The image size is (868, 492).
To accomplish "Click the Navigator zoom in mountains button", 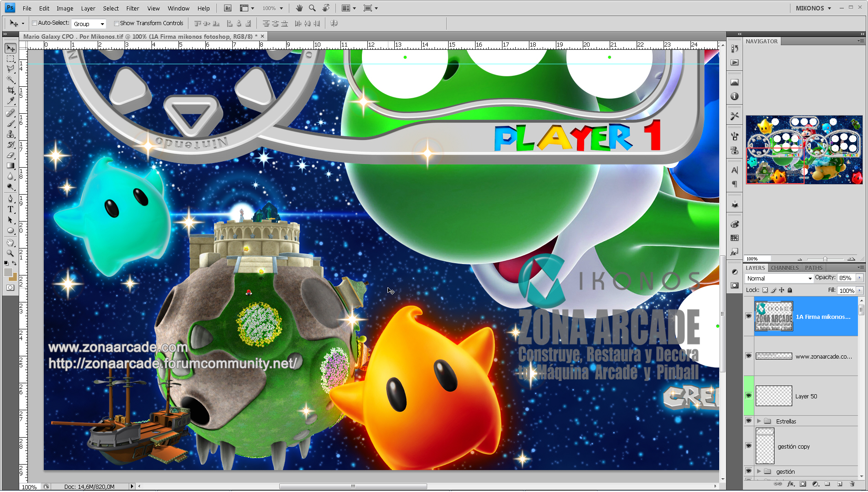I will point(851,259).
